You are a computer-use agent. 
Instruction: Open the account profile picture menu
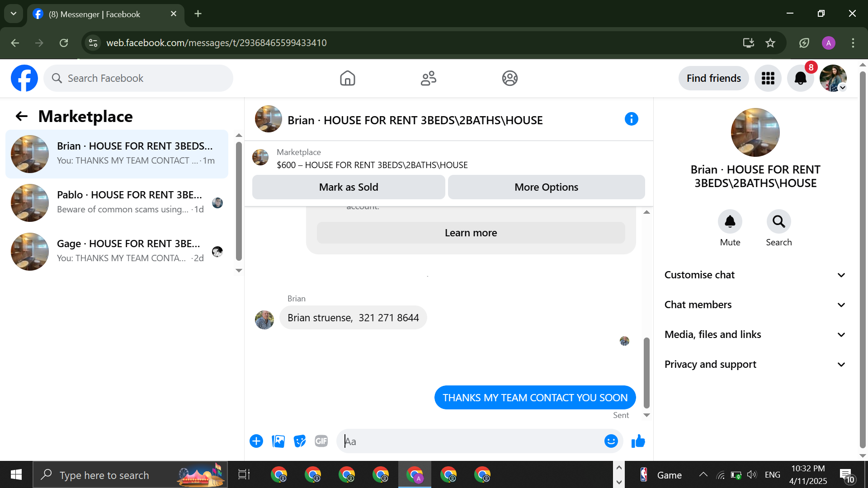(833, 78)
